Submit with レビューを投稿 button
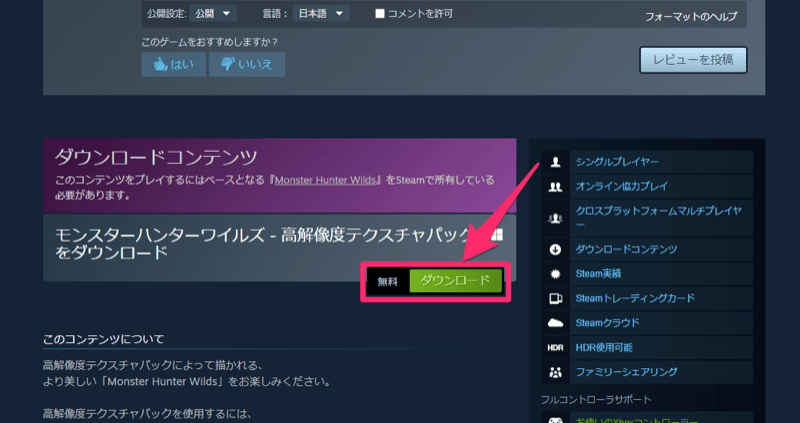Viewport: 800px width, 423px height. coord(693,60)
